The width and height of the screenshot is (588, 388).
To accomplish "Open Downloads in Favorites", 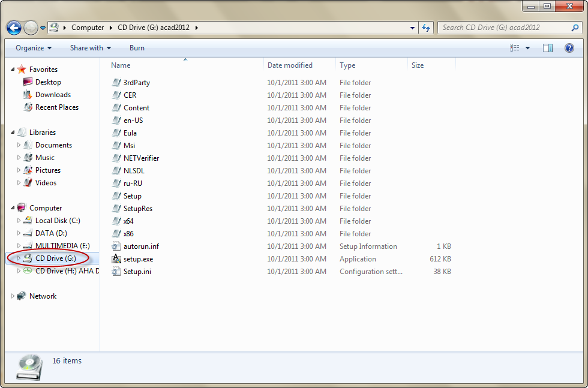I will (53, 95).
